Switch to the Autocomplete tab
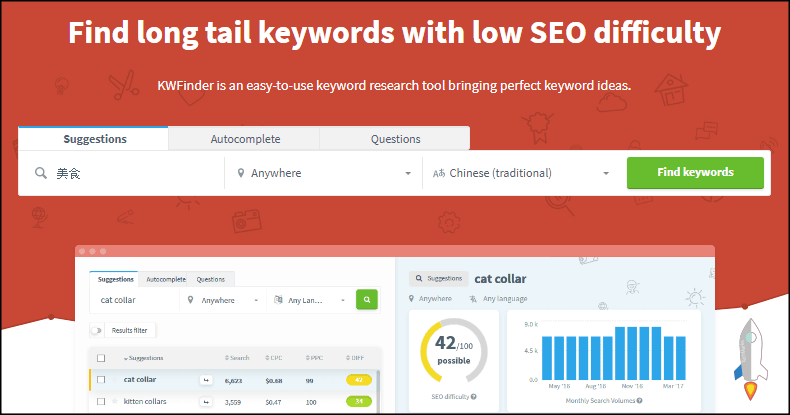 pyautogui.click(x=244, y=139)
